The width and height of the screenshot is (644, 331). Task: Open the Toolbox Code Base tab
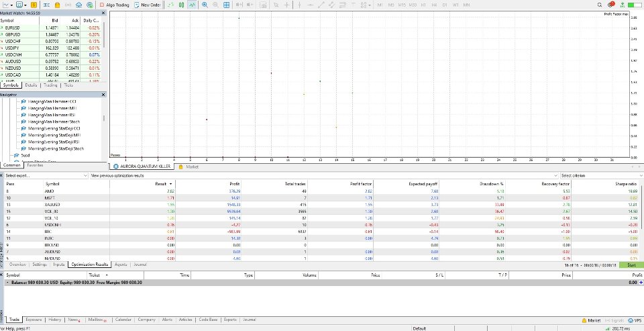coord(208,320)
